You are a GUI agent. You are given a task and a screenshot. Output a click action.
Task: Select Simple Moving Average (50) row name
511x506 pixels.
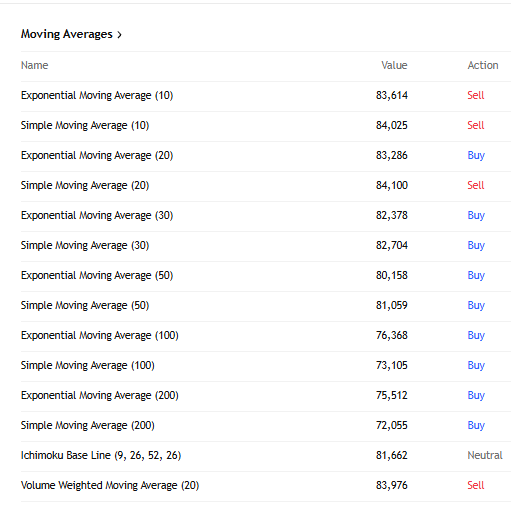pos(85,305)
